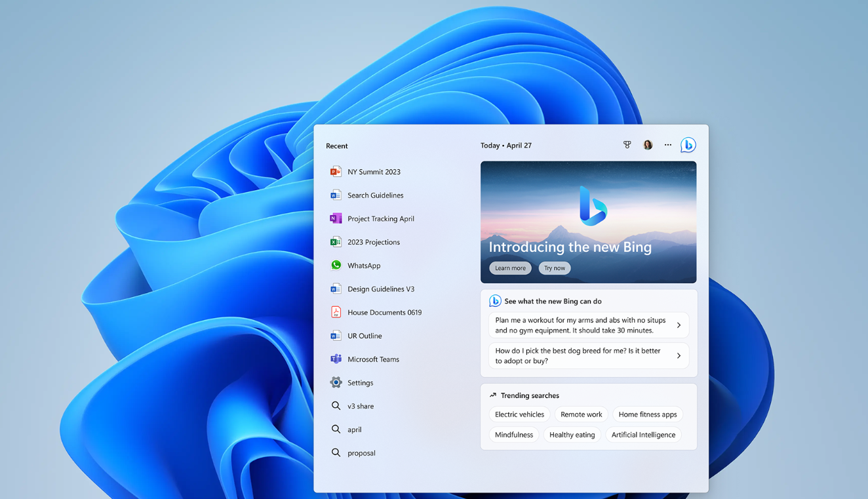The width and height of the screenshot is (868, 499).
Task: Search trending topic Electric vehicles
Action: click(519, 414)
